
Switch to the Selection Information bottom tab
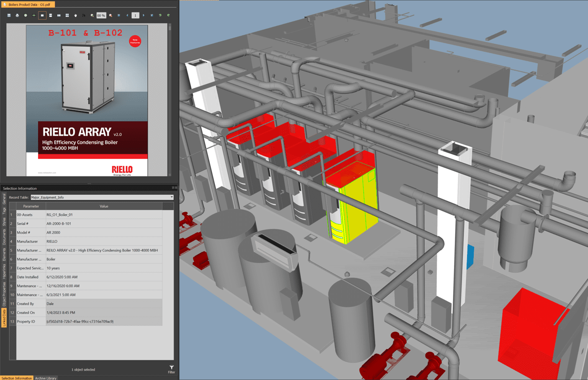click(17, 378)
